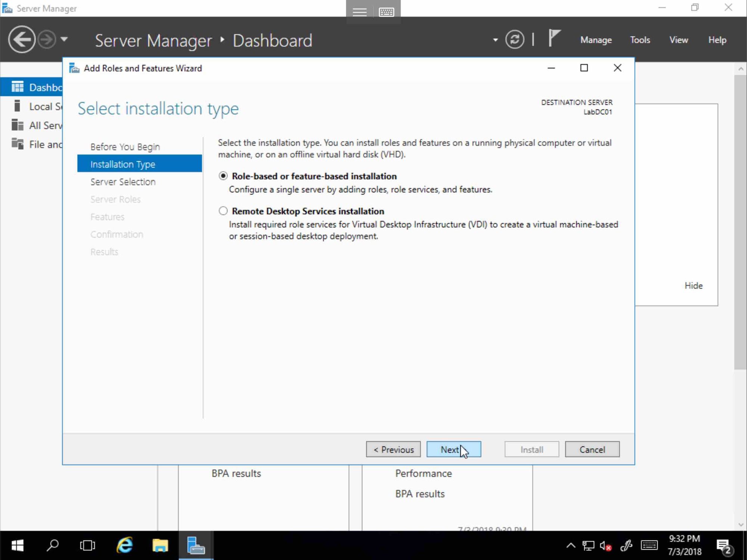Click the touch keyboard tray icon
Viewport: 747px width, 560px height.
pos(649,546)
